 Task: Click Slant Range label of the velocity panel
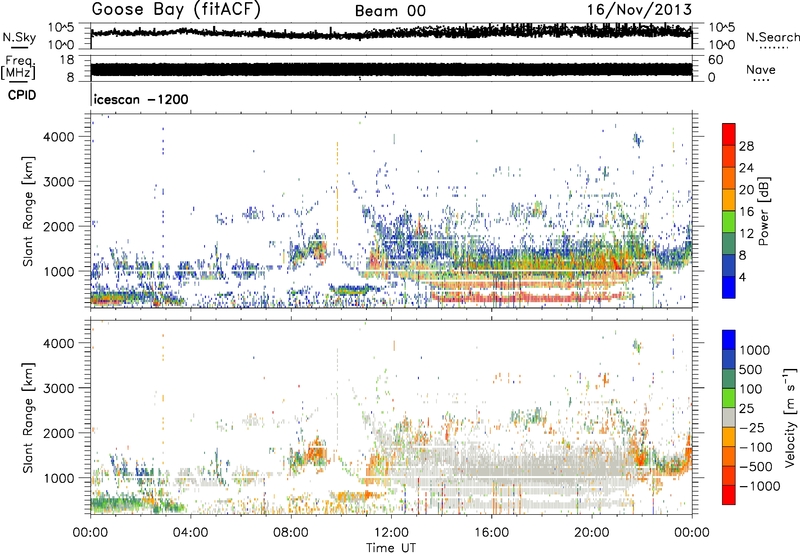pyautogui.click(x=28, y=417)
